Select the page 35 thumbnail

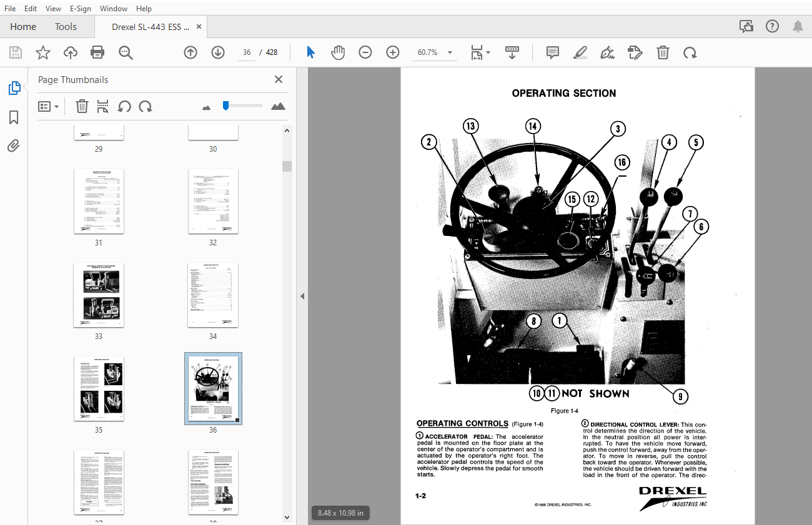99,388
